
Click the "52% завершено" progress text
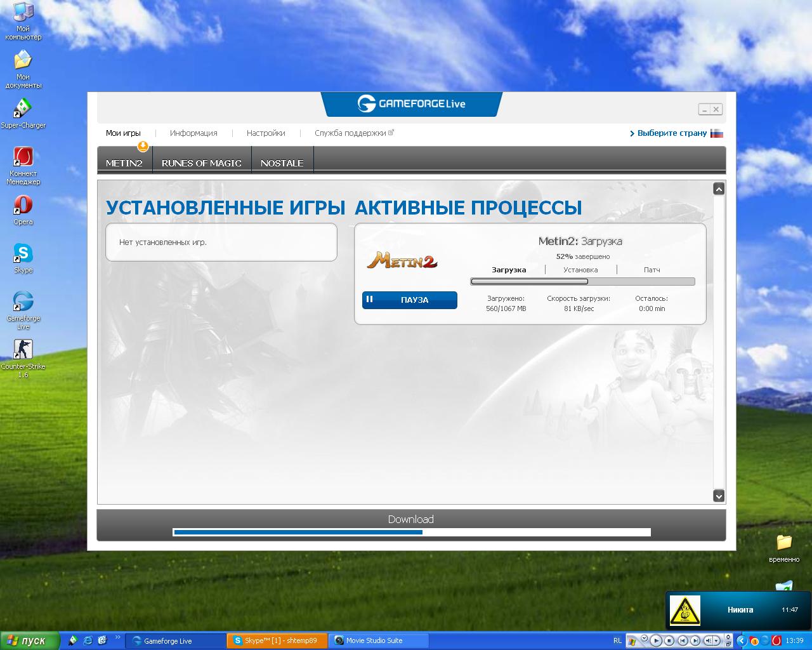[583, 256]
